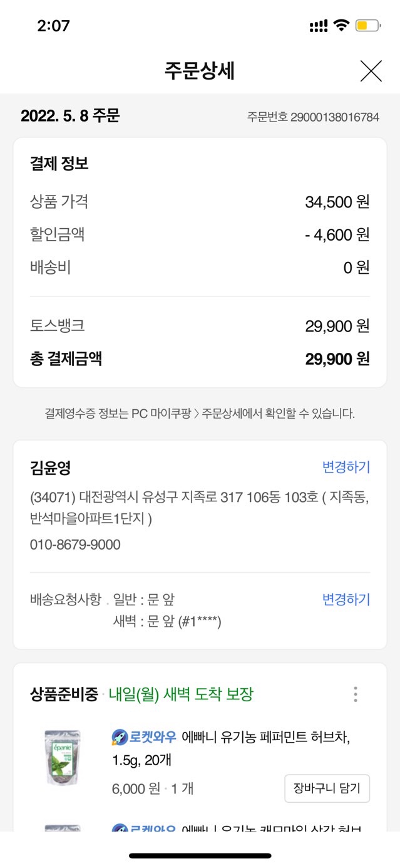Tap the cellular signal bars icon

click(x=319, y=26)
